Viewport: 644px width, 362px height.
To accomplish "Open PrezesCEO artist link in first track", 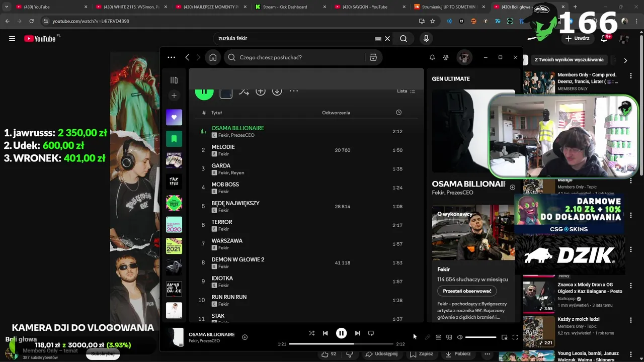I will pos(243,135).
